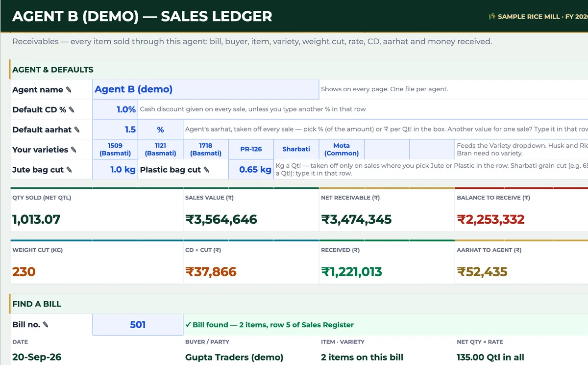Click '135.00 Qtl in all' text
Viewport: 588px width, 365px height.
[x=490, y=357]
